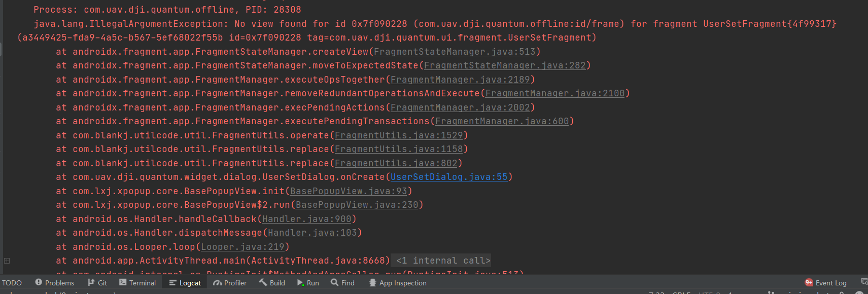Jump to Handler.java:900
868x294 pixels.
pyautogui.click(x=307, y=219)
